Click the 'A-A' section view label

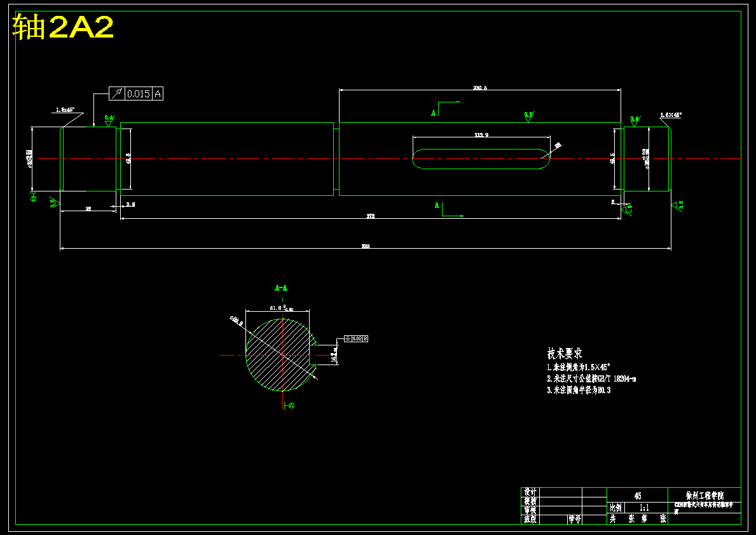coord(281,288)
